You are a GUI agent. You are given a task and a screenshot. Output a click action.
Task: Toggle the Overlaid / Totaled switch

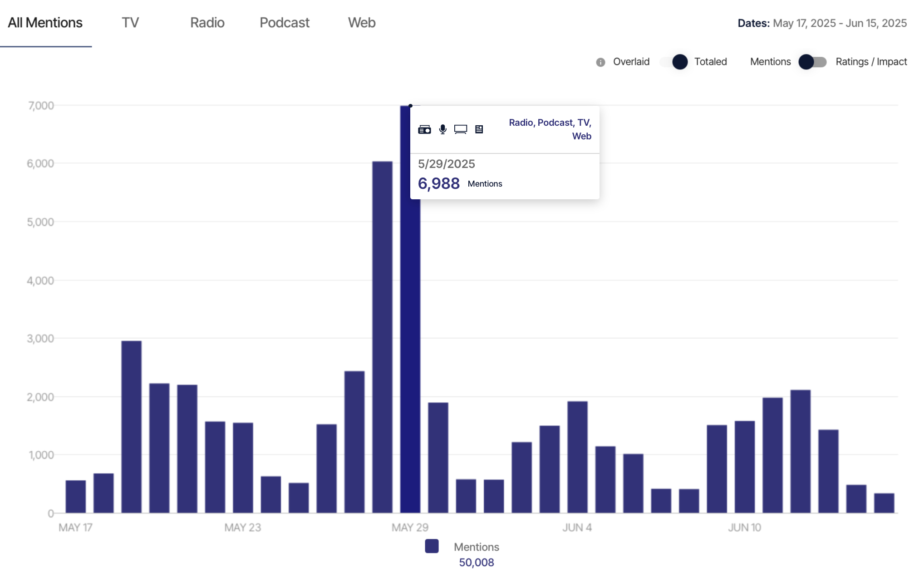tap(674, 62)
